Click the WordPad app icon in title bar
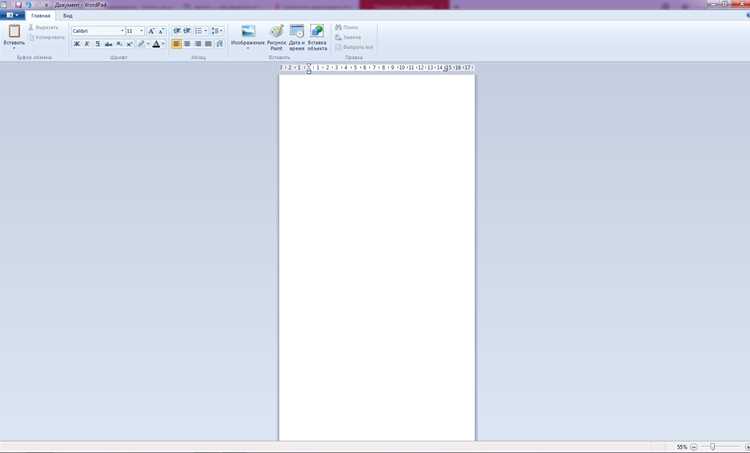This screenshot has width=750, height=453. (x=4, y=5)
